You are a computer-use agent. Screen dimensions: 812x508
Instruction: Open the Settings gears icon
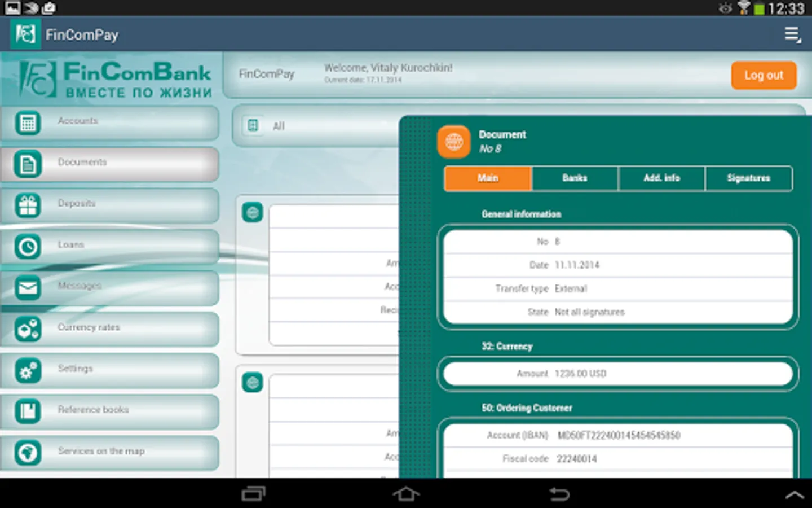pos(28,371)
